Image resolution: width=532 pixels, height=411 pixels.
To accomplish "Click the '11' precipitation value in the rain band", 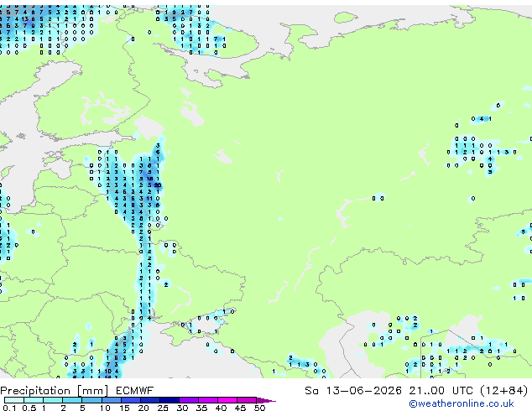I will [149, 199].
